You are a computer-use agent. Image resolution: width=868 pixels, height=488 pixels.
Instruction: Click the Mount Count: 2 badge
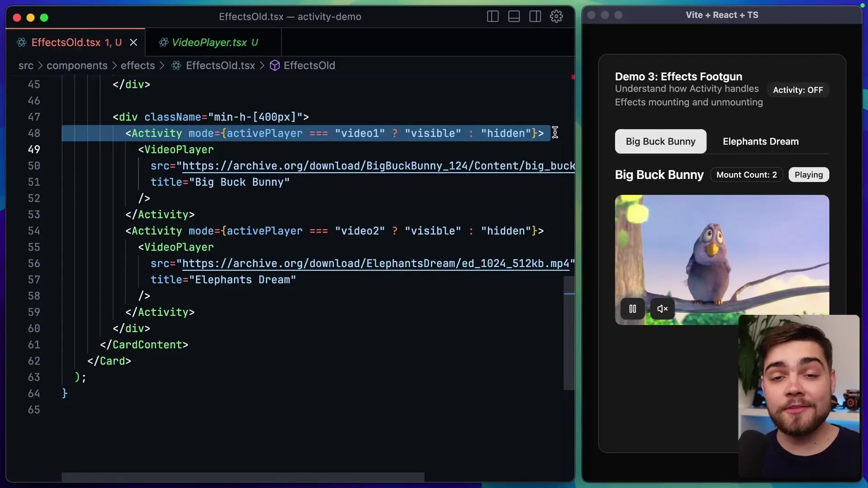(746, 175)
